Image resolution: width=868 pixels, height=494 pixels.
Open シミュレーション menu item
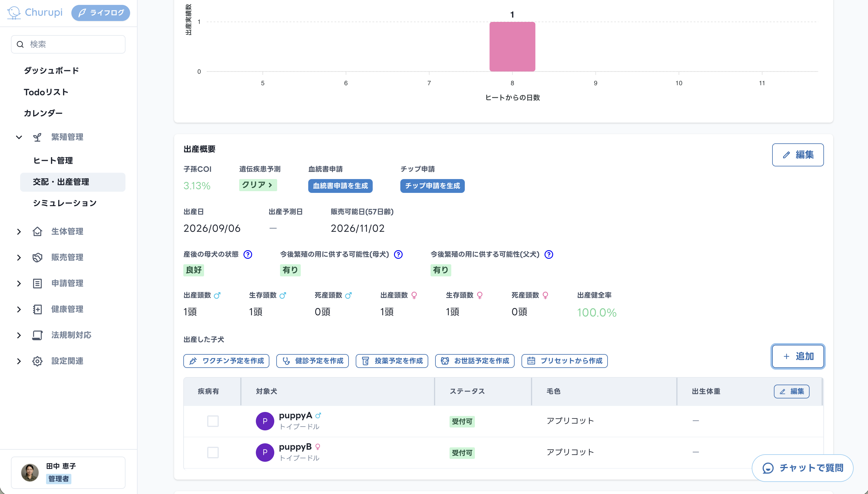[x=65, y=203]
